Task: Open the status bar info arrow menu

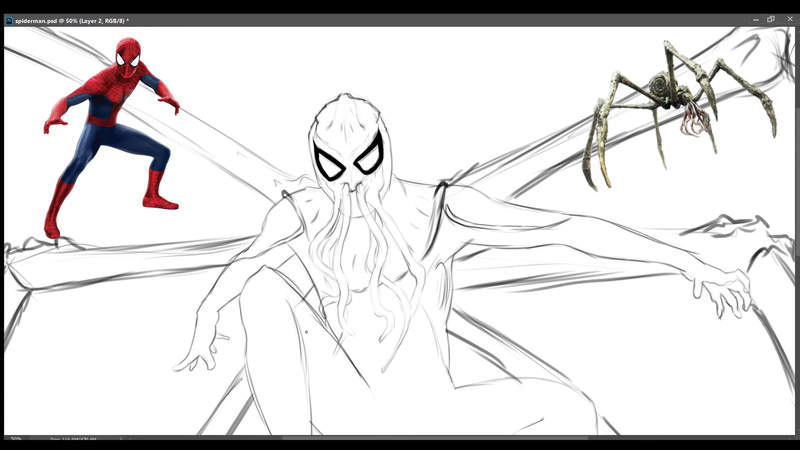Action: coord(121,438)
